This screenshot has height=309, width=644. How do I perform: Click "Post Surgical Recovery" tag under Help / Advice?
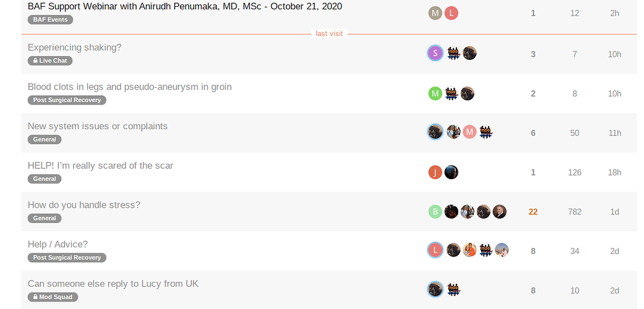click(x=67, y=258)
